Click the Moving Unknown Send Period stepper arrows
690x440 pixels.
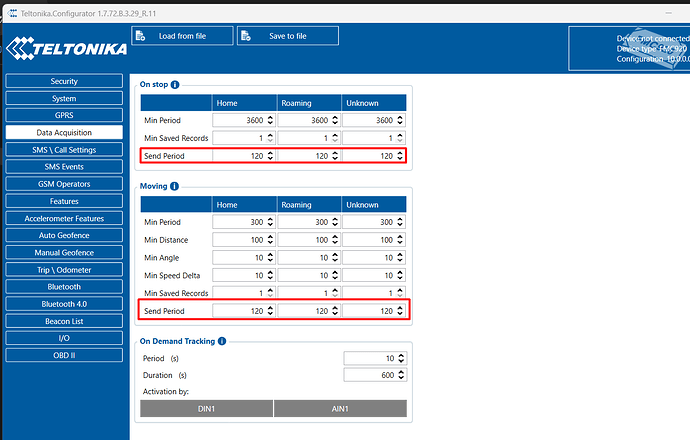pos(401,311)
